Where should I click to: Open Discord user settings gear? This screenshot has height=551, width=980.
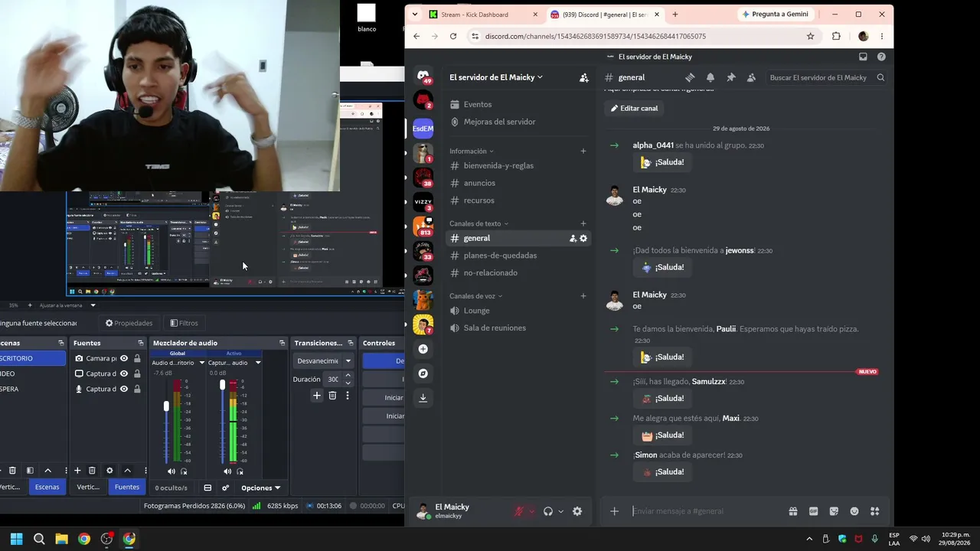pyautogui.click(x=577, y=511)
